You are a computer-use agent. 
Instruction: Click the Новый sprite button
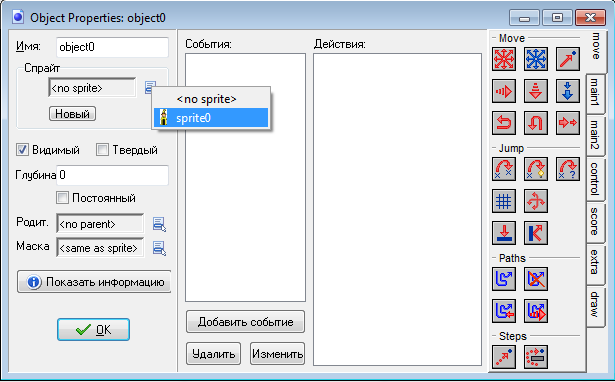[73, 114]
